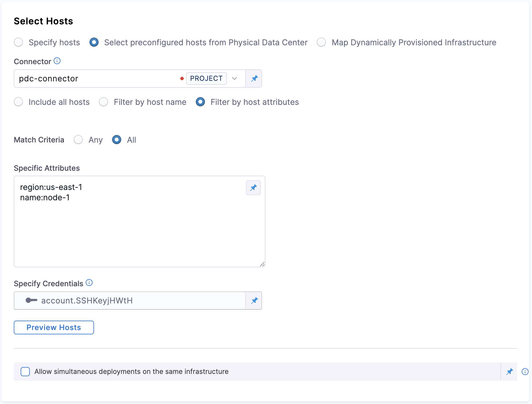532x404 pixels.
Task: Select Include all hosts radio button
Action: 19,102
